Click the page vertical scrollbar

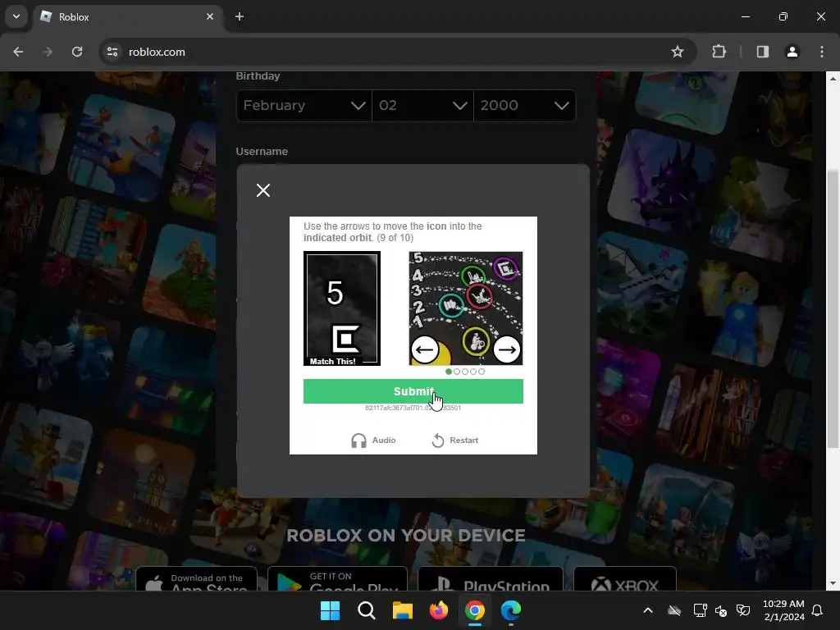tap(833, 308)
